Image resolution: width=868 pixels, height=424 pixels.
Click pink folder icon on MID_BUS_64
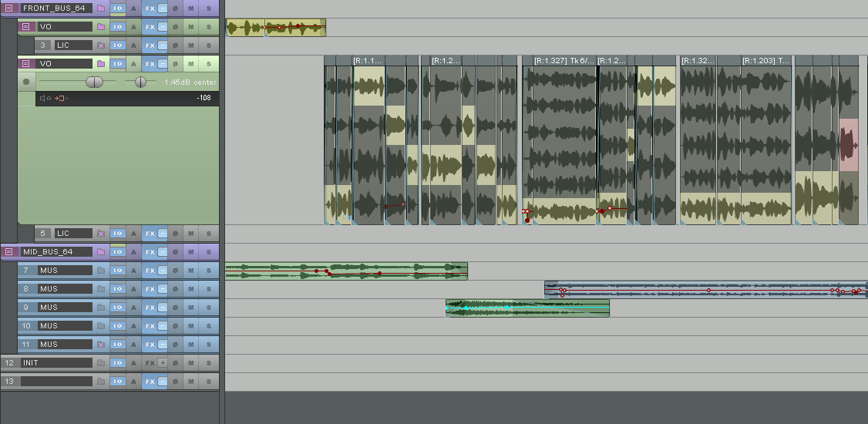101,252
